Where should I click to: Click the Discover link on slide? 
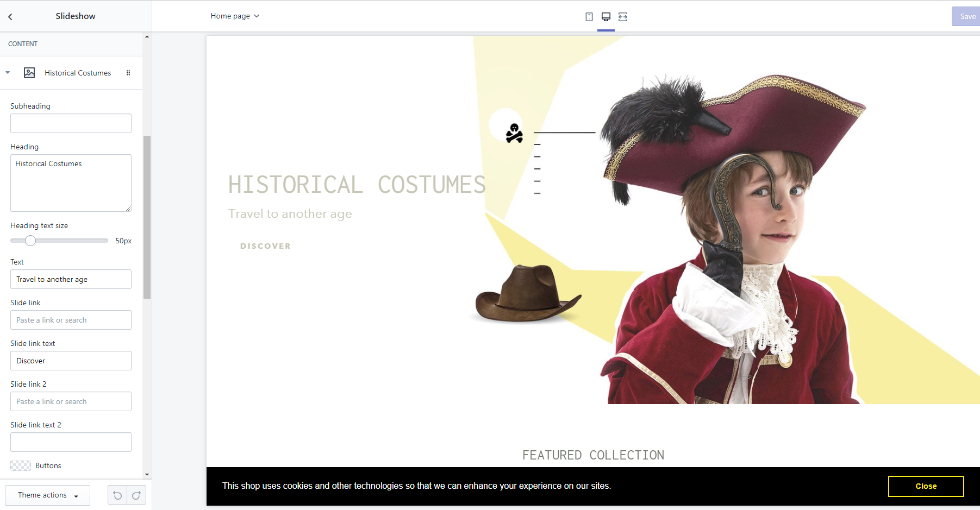(x=265, y=246)
